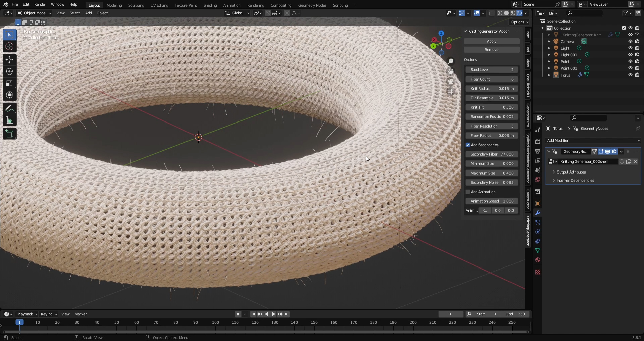Open the Object Mode dropdown
The width and height of the screenshot is (644, 341).
pyautogui.click(x=34, y=13)
